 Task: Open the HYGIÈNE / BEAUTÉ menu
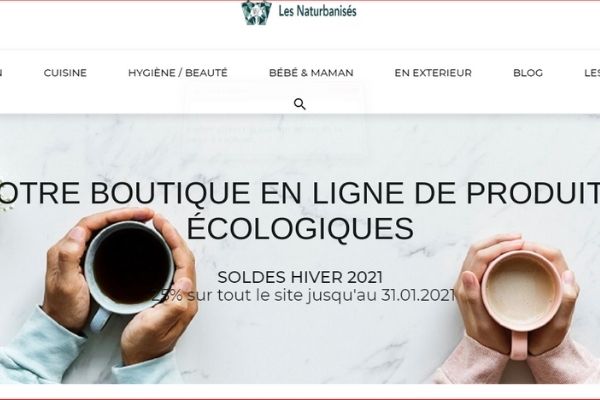point(178,73)
